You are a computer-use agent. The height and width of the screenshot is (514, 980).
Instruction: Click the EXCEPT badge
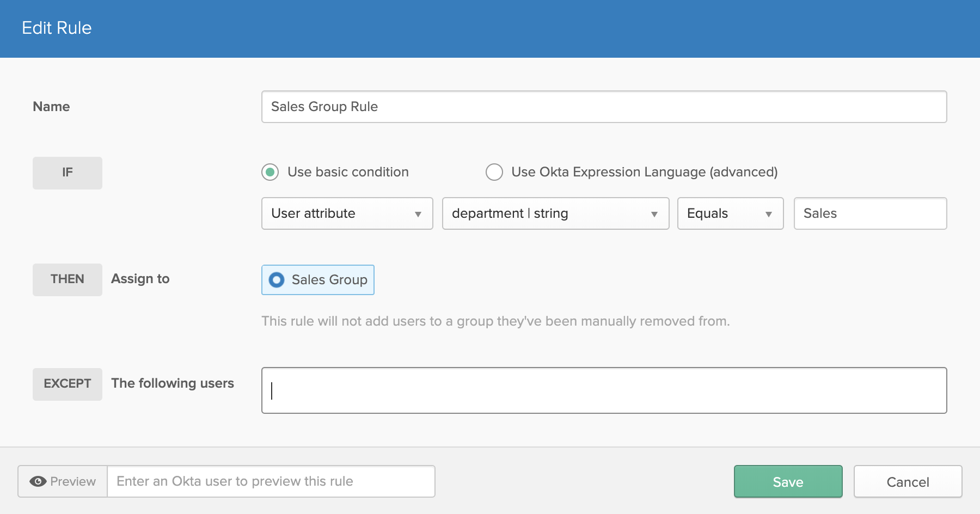pos(68,384)
